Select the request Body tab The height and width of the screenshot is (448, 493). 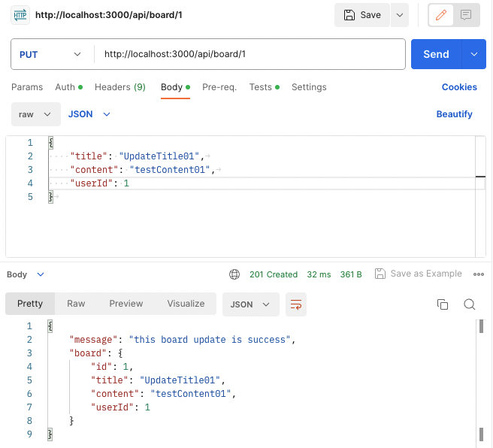(x=175, y=87)
